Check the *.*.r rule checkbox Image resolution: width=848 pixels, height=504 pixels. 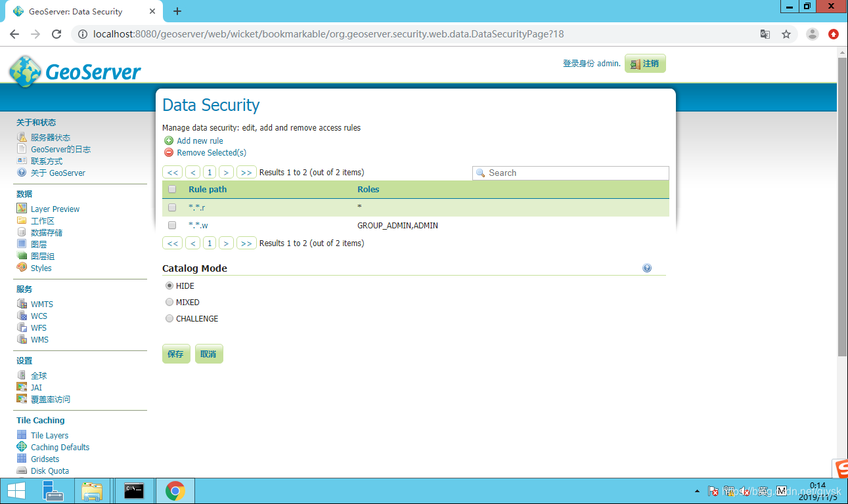[172, 207]
